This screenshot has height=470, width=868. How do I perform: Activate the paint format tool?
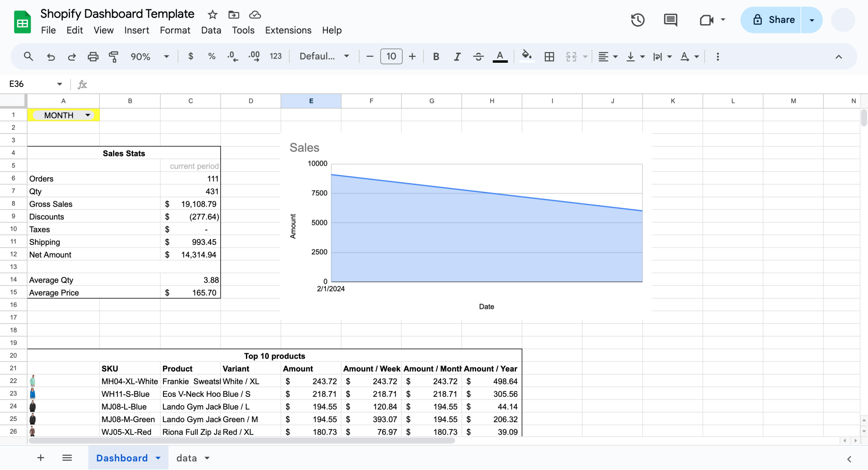tap(114, 57)
